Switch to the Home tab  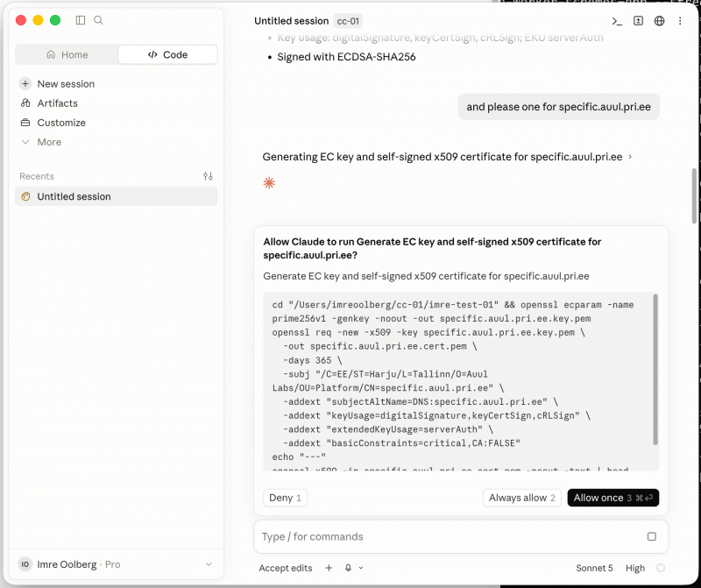[67, 54]
